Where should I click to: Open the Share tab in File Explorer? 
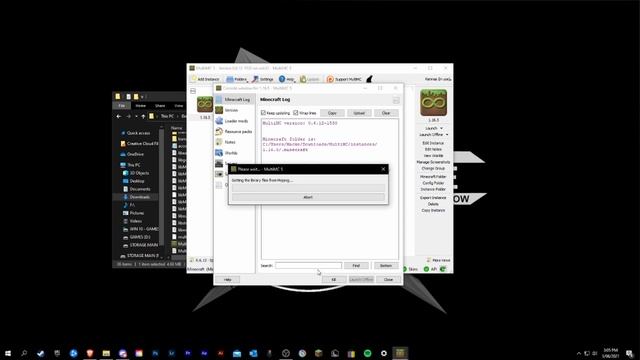tap(160, 106)
